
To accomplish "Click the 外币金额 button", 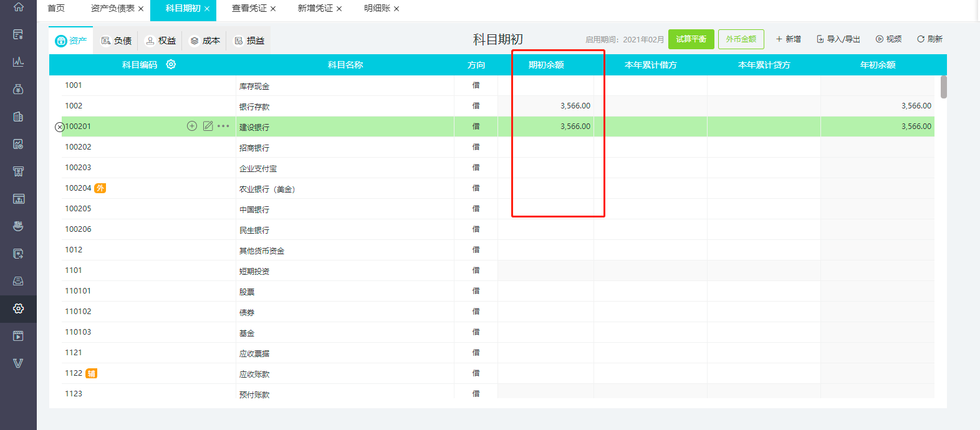I will coord(741,39).
